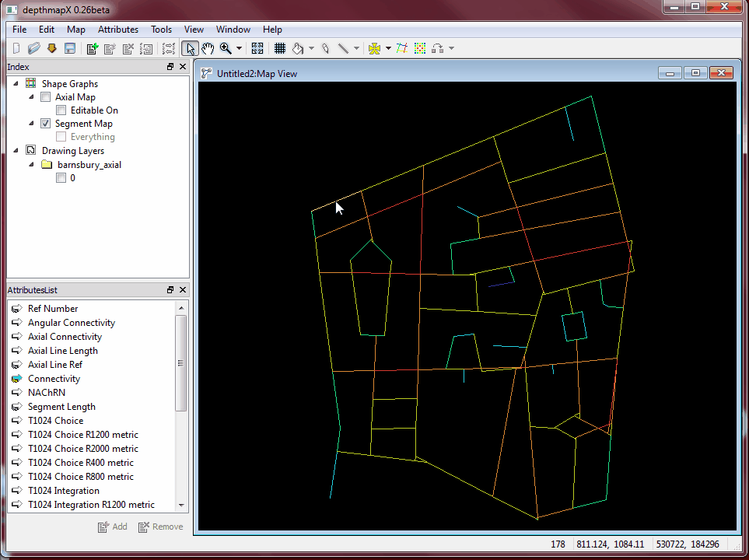Open the Edit menu

pyautogui.click(x=47, y=29)
